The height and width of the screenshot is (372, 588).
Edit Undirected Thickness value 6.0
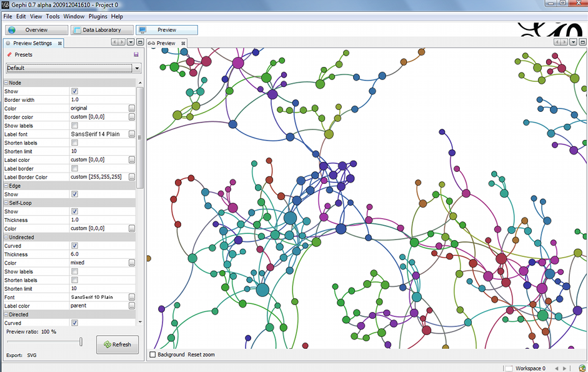click(102, 254)
